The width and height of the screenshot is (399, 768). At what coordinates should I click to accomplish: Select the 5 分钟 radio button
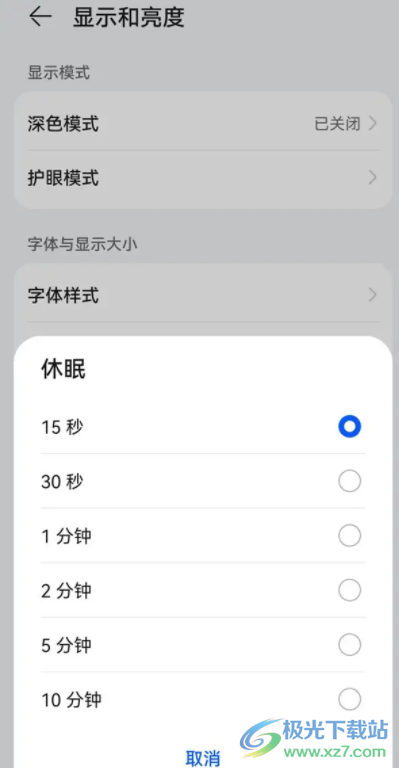[350, 645]
